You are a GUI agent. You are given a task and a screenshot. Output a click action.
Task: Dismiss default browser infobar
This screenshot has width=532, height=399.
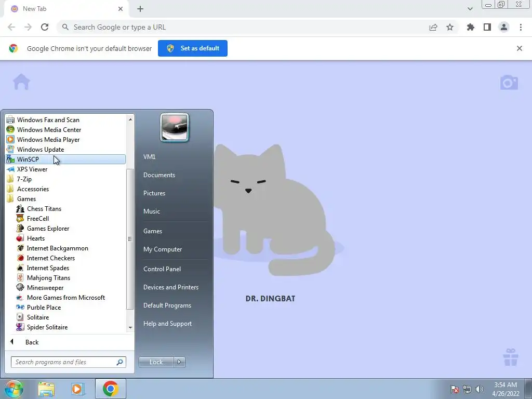click(x=519, y=48)
